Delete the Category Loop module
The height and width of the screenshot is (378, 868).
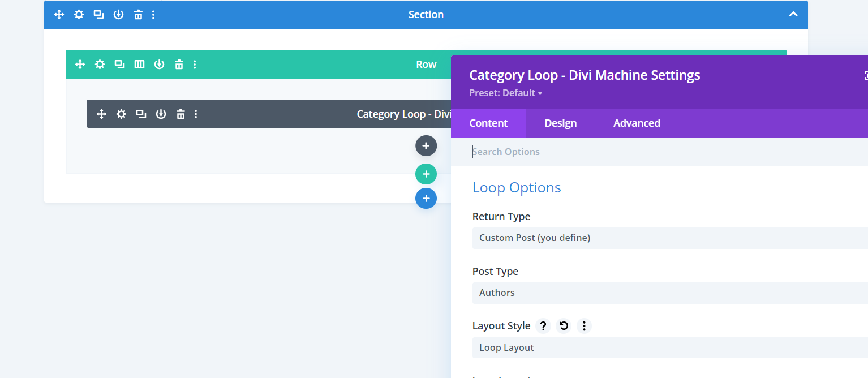click(181, 114)
